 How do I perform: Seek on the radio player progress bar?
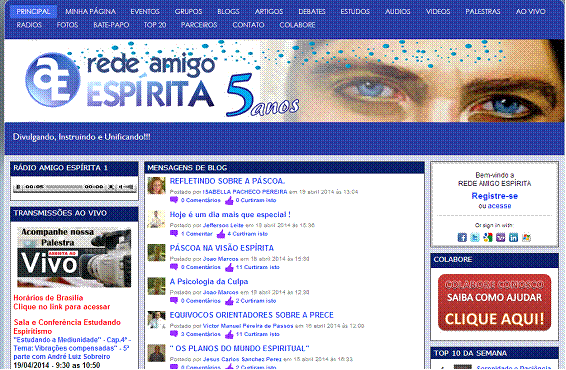(x=64, y=187)
